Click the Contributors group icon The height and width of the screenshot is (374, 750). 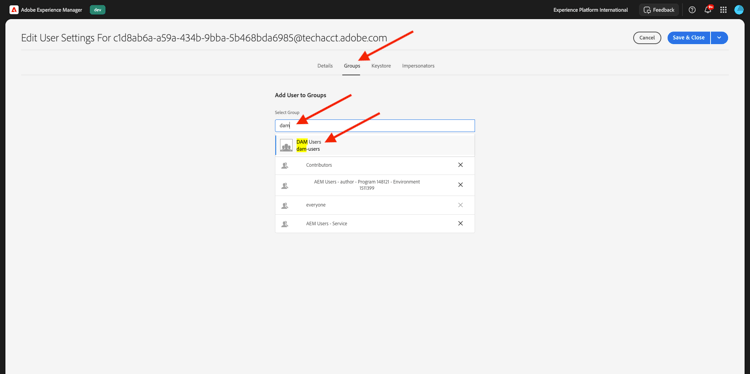click(x=285, y=165)
